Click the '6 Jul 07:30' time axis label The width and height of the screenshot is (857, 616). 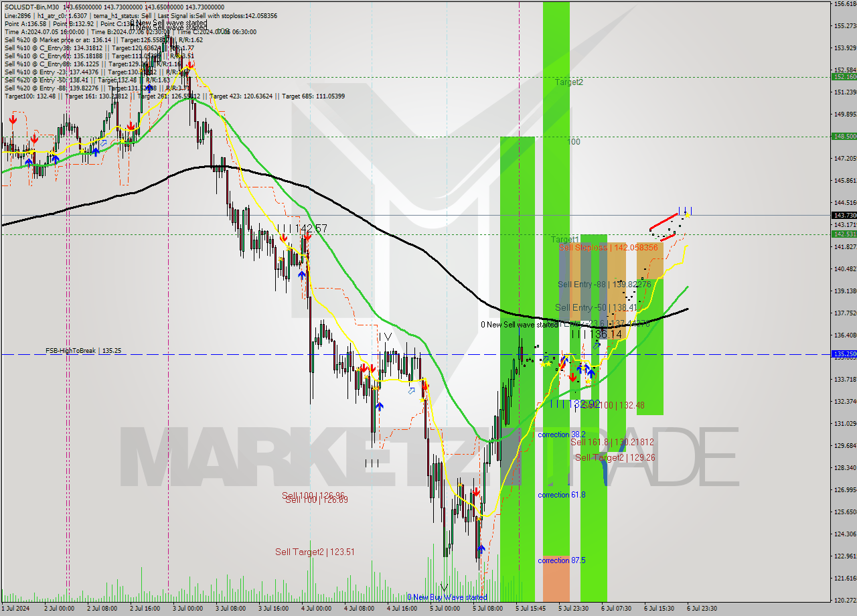616,609
